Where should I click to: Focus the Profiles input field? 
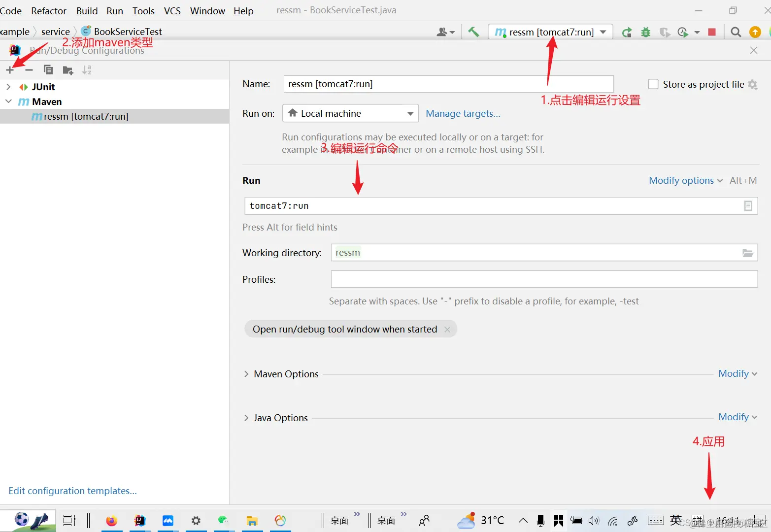click(x=544, y=279)
